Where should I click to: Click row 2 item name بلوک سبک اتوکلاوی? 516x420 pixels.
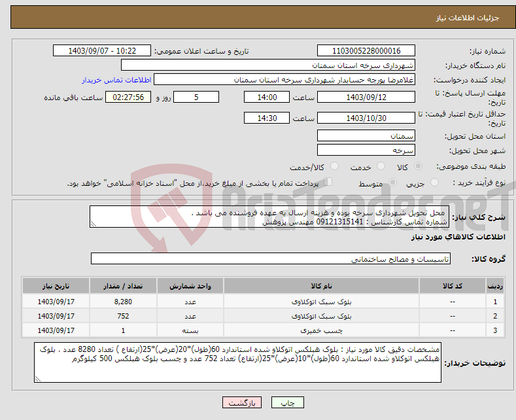point(321,316)
